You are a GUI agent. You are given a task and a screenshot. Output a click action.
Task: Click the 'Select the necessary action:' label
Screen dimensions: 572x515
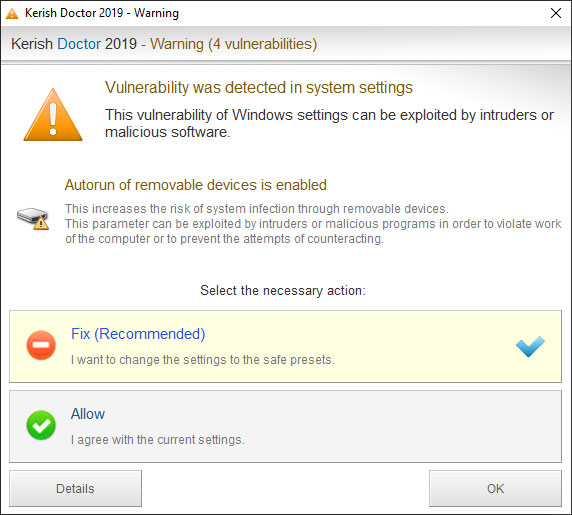pyautogui.click(x=283, y=291)
